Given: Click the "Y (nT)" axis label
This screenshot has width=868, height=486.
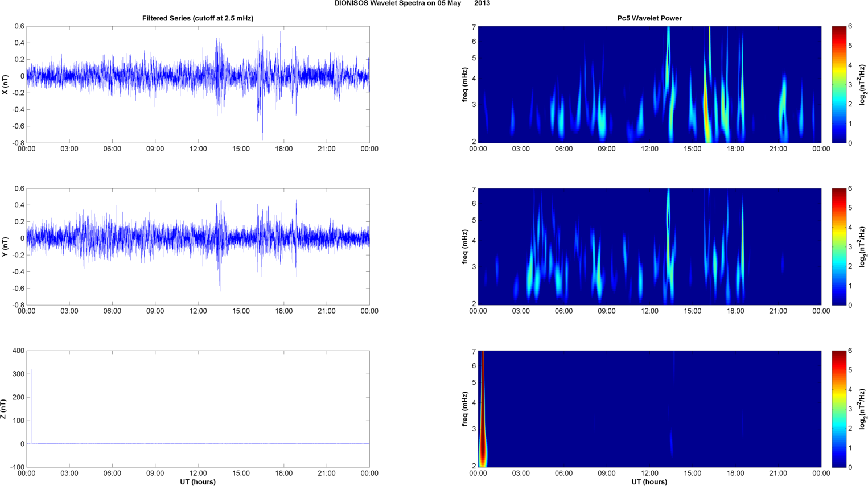Looking at the screenshot, I should [5, 246].
